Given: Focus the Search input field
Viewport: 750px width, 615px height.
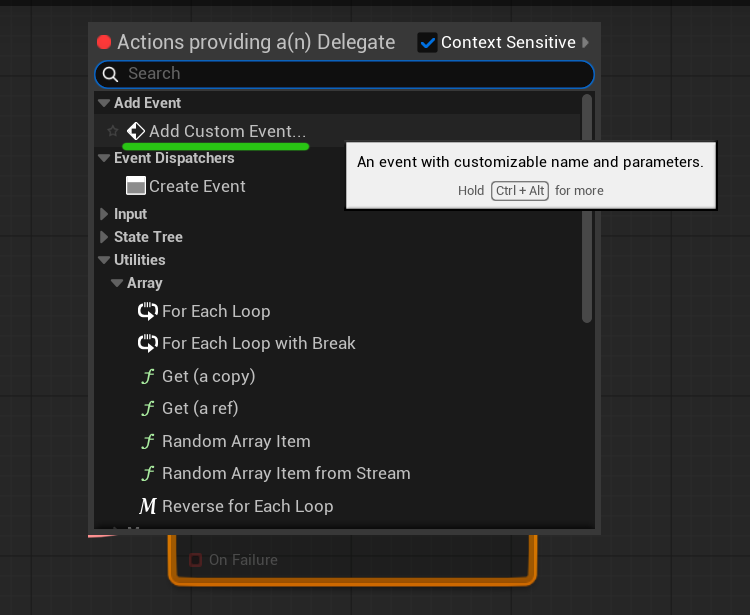Looking at the screenshot, I should 344,74.
